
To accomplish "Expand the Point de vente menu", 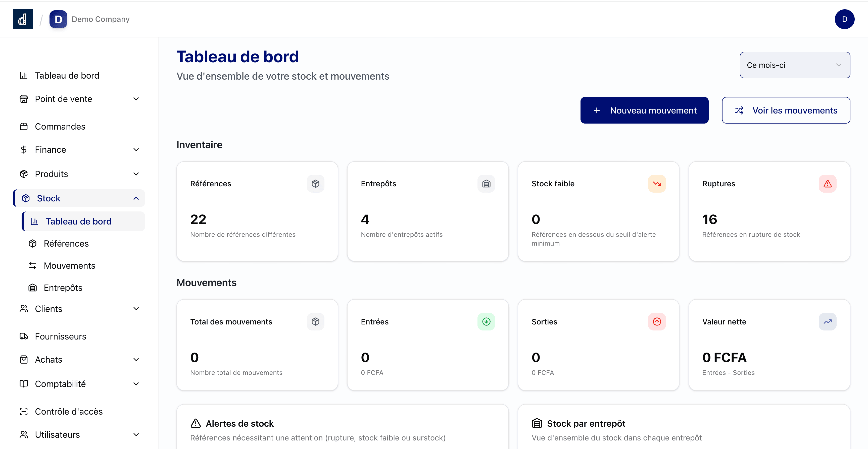I will click(x=136, y=99).
